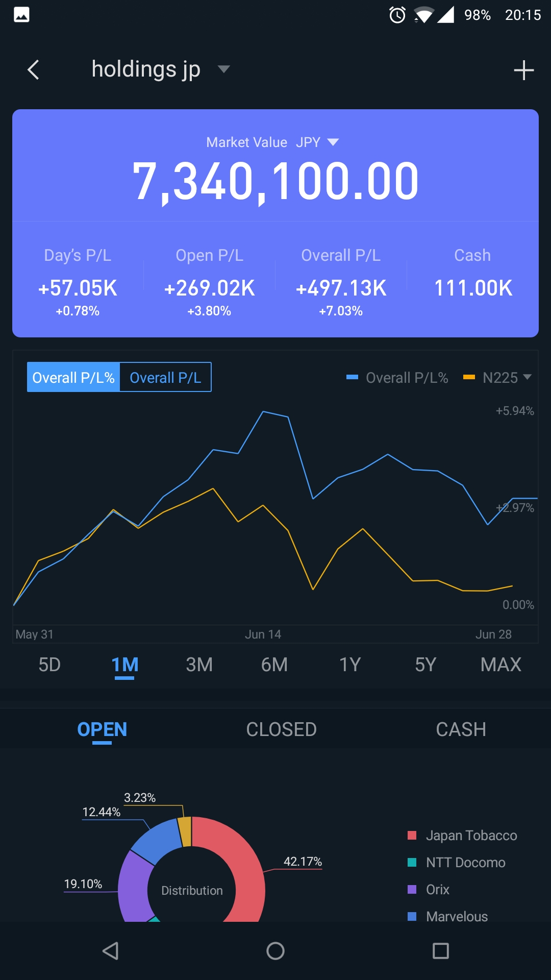Tap the Distribution donut chart center
This screenshot has width=551, height=980.
tap(192, 890)
